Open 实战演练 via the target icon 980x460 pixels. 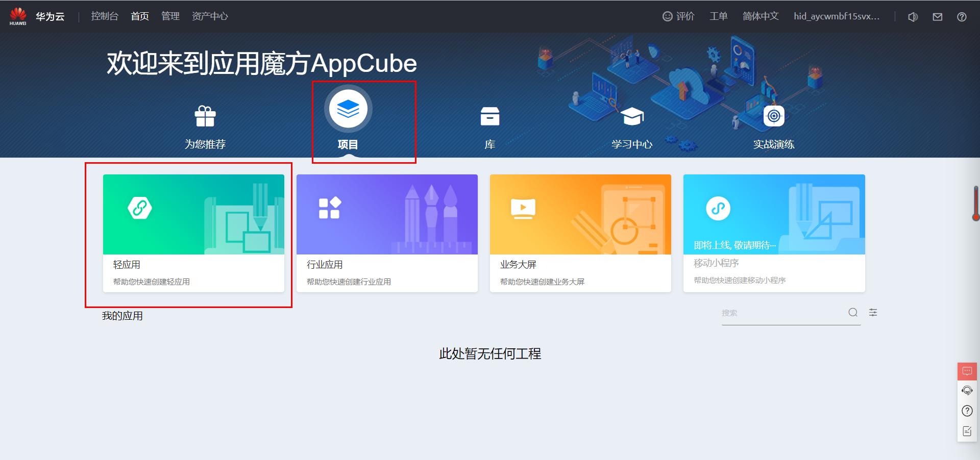[774, 116]
